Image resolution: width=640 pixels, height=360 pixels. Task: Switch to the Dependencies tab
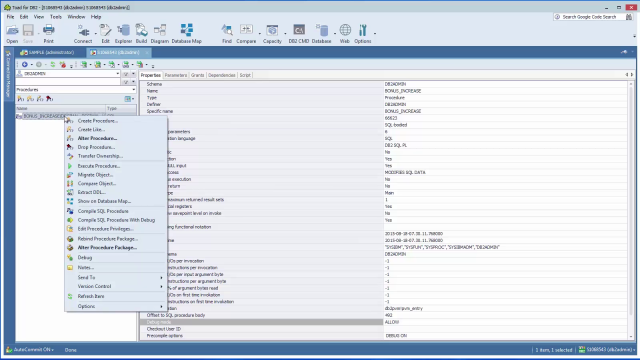222,75
